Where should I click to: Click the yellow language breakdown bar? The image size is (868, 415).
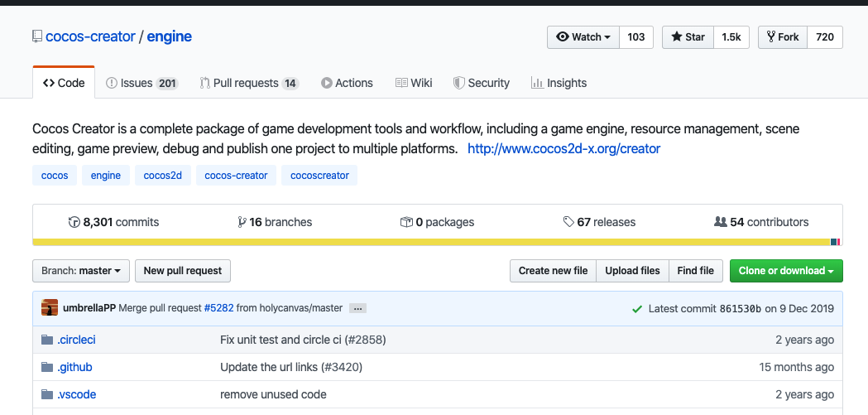pos(430,242)
